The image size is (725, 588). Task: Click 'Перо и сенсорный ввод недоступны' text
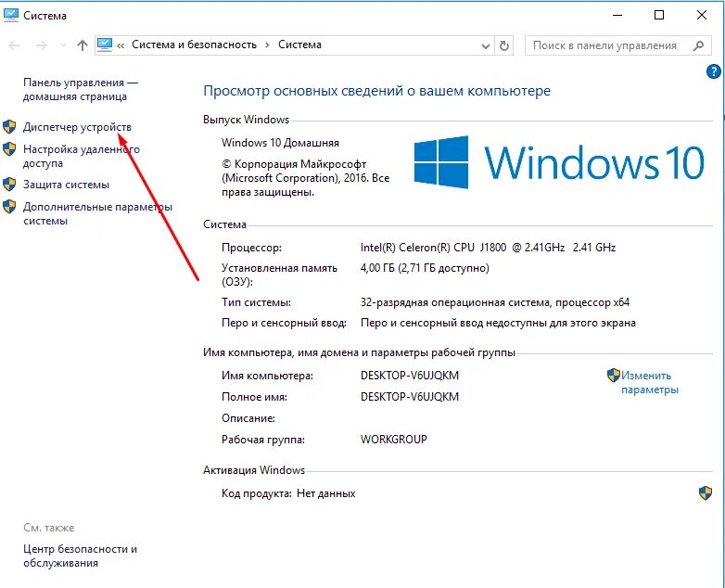pyautogui.click(x=454, y=323)
